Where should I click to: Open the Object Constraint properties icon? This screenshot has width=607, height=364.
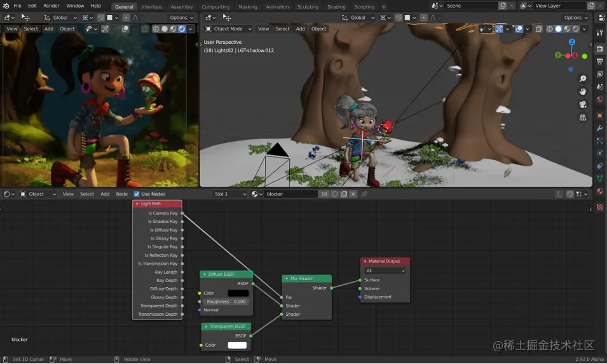click(x=599, y=166)
